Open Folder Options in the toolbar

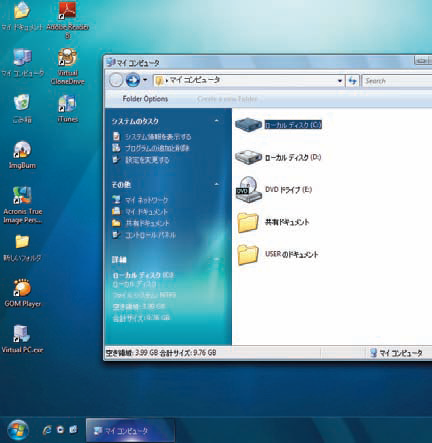[145, 99]
